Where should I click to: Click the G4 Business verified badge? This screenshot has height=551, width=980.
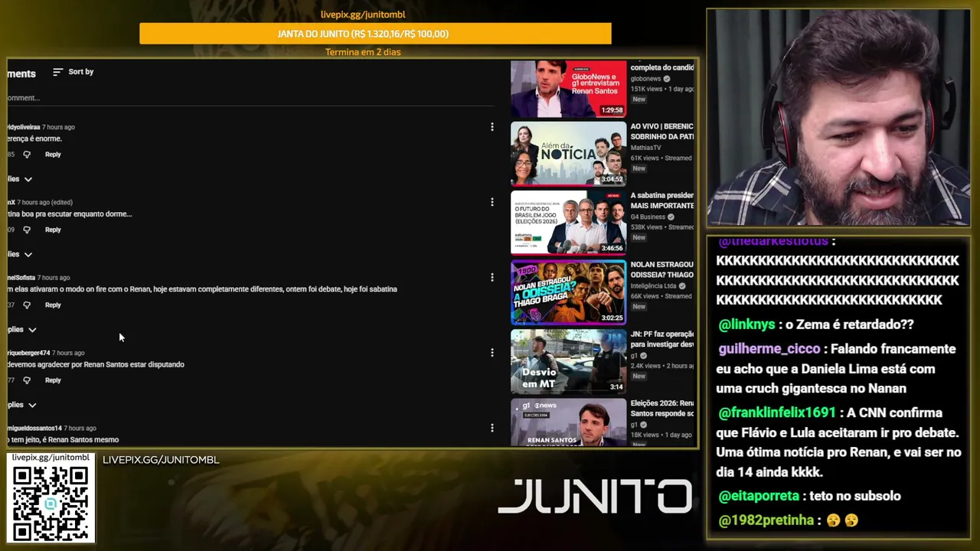tap(670, 217)
